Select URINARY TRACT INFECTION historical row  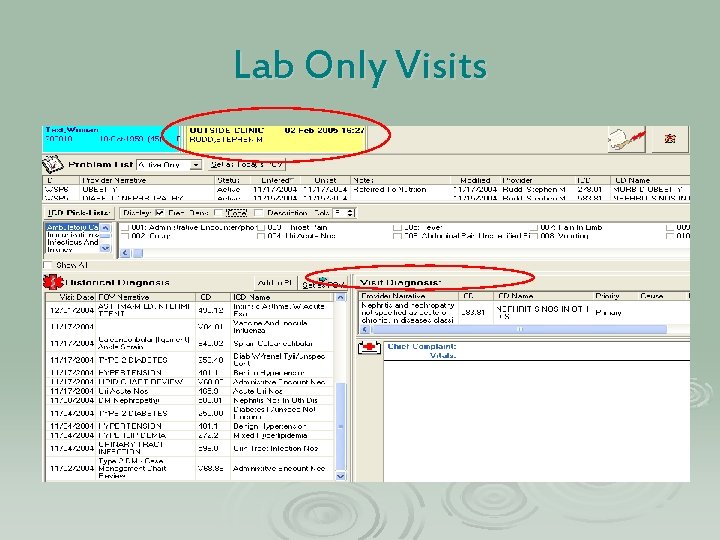(190, 448)
